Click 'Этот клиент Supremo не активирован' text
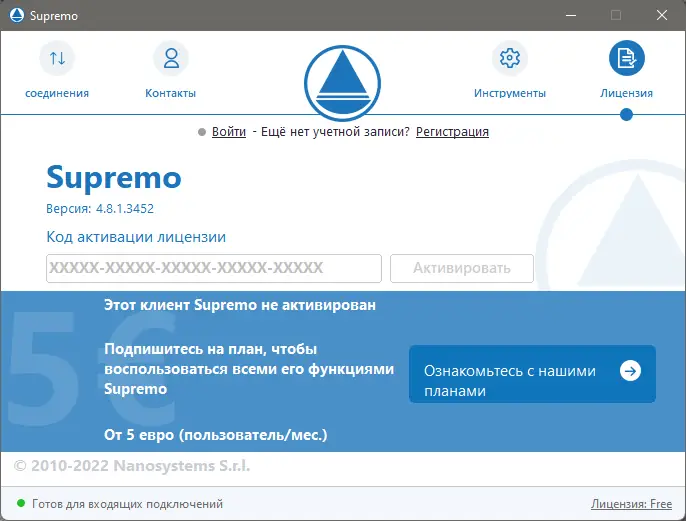 (240, 305)
